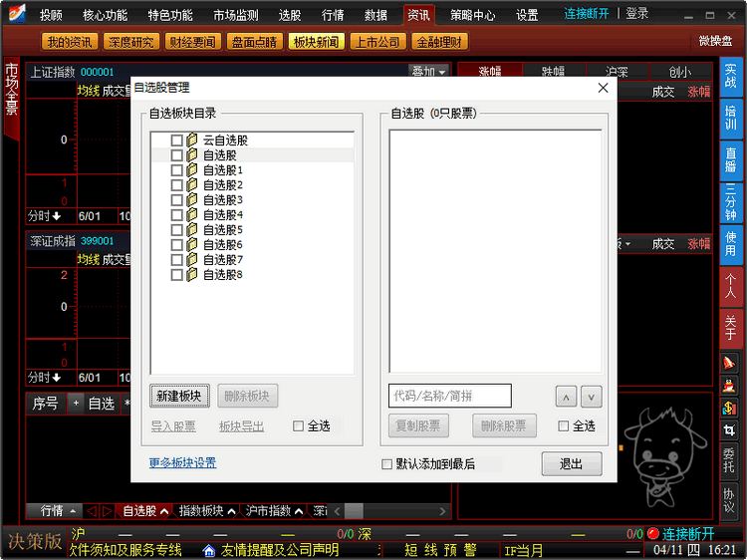Select the 自选股4 tree row
The height and width of the screenshot is (560, 747).
253,215
